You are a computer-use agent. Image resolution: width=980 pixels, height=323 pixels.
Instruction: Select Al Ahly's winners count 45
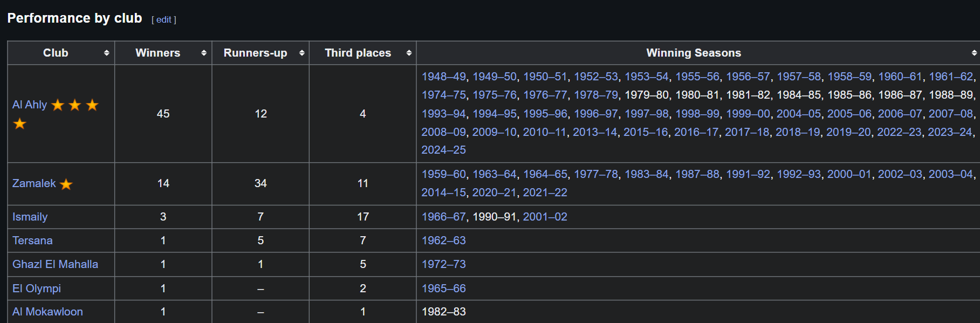point(163,114)
